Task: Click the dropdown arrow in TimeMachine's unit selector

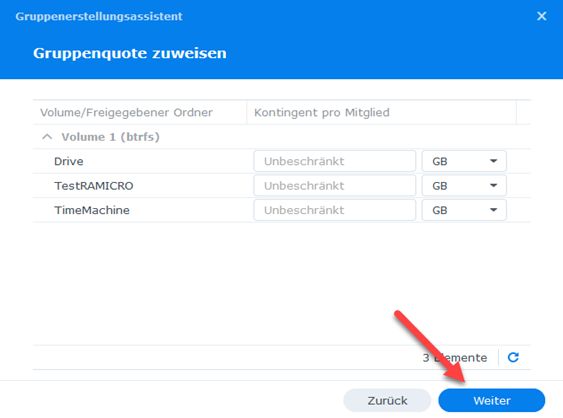Action: (x=494, y=210)
